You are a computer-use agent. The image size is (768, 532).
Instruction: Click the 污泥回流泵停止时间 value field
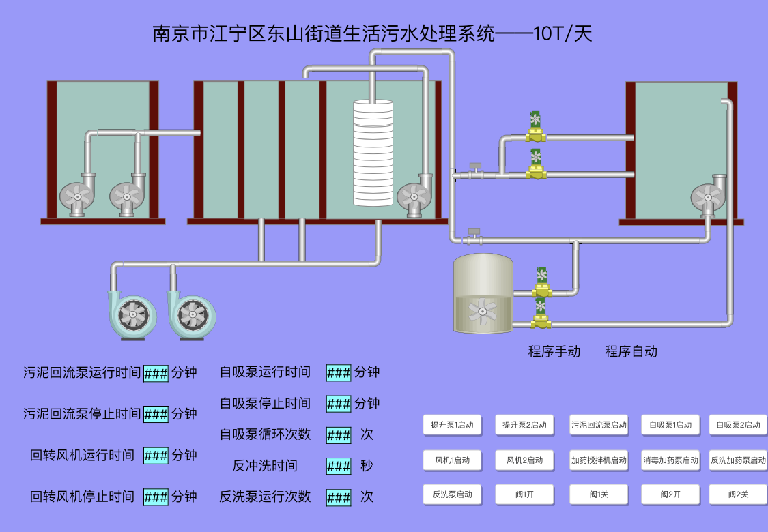click(156, 414)
